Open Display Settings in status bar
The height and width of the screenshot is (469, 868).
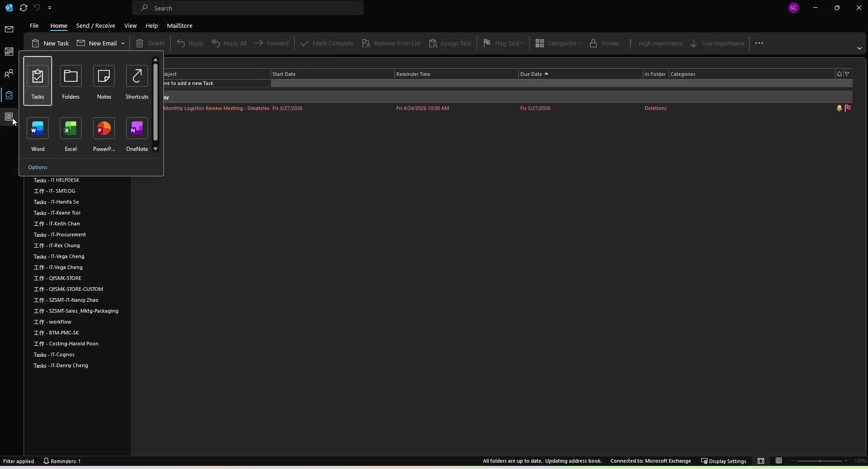[724, 461]
